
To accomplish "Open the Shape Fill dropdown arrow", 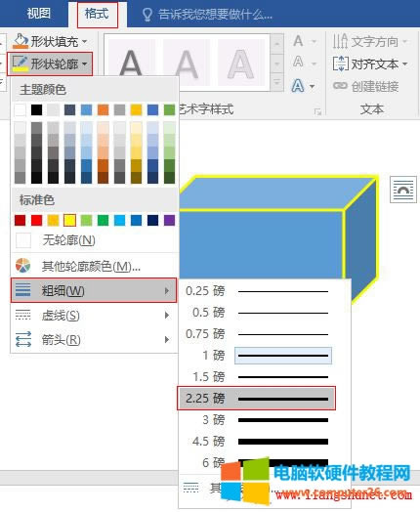I will (x=85, y=41).
